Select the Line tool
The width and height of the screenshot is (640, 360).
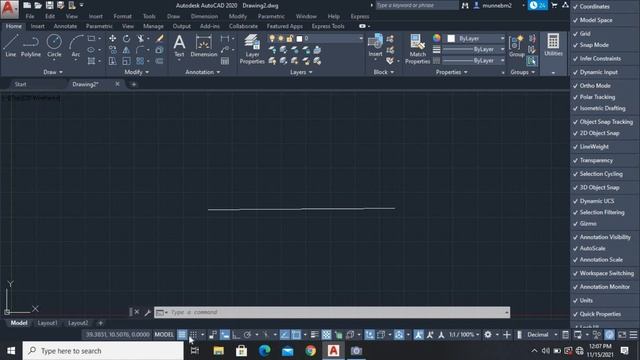pyautogui.click(x=11, y=45)
